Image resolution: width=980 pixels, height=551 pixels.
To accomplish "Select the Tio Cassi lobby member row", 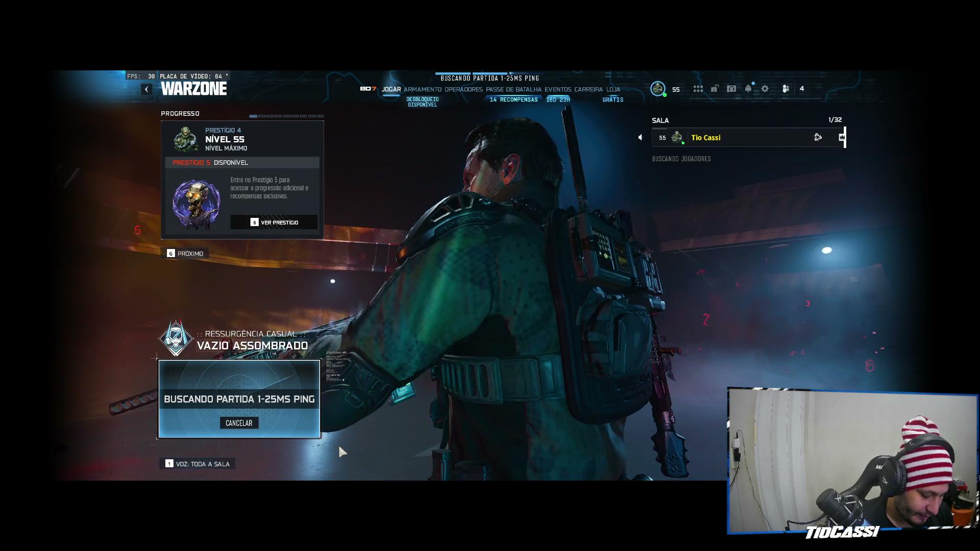I will (x=749, y=137).
